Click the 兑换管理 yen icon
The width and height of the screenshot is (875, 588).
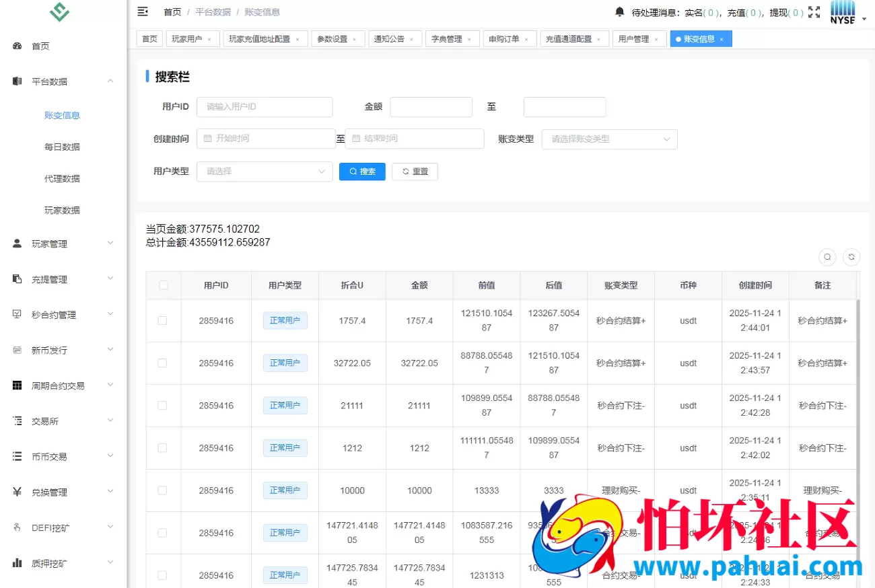point(17,492)
